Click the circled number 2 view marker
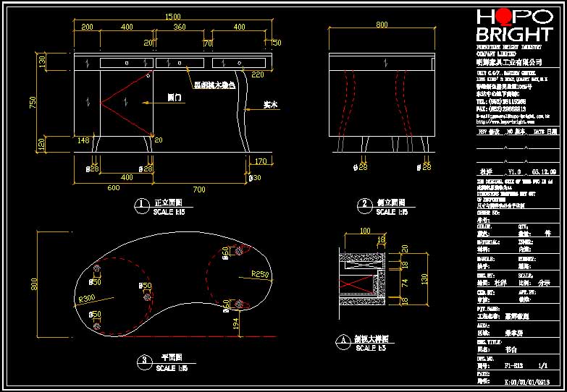The width and height of the screenshot is (567, 392). coord(364,205)
